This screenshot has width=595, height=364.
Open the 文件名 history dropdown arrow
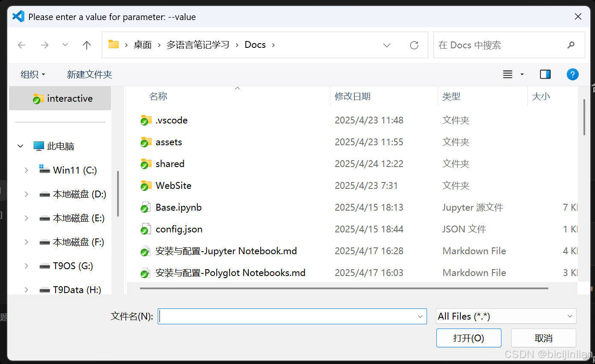pos(420,317)
